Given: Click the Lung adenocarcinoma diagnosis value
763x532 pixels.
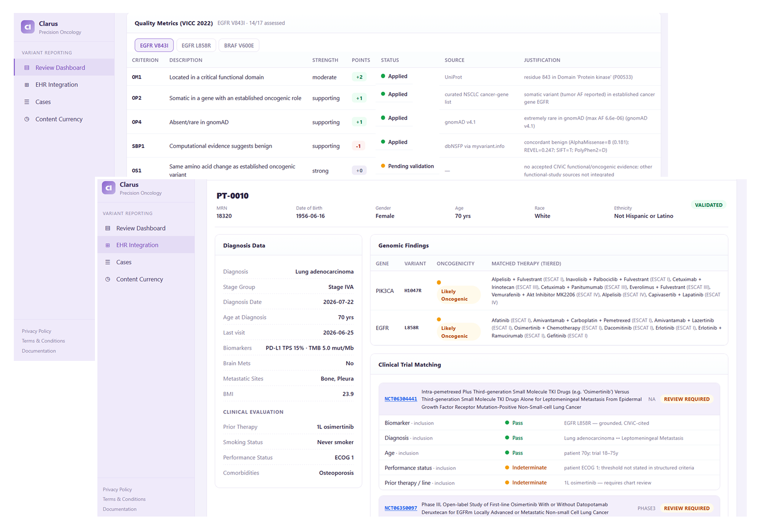Looking at the screenshot, I should click(324, 272).
